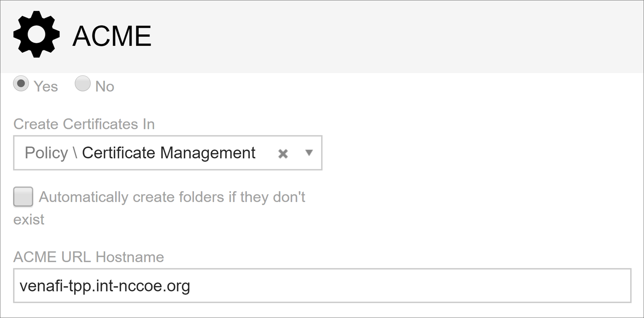The image size is (644, 318).
Task: Enable automatically create folders checkbox
Action: (x=23, y=197)
